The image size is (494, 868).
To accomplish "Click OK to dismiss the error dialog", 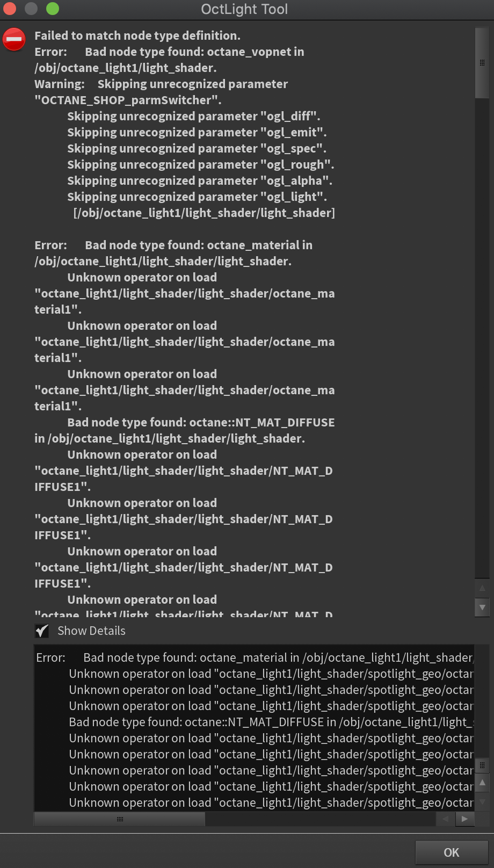I will click(x=451, y=852).
